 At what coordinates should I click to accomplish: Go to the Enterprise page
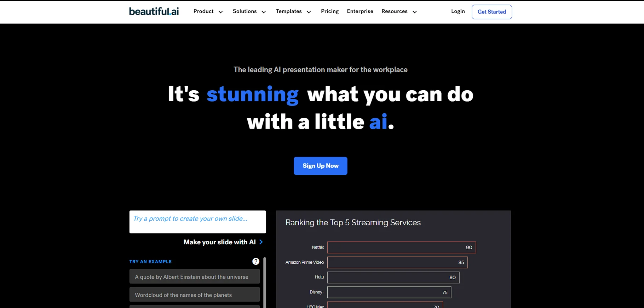coord(360,11)
